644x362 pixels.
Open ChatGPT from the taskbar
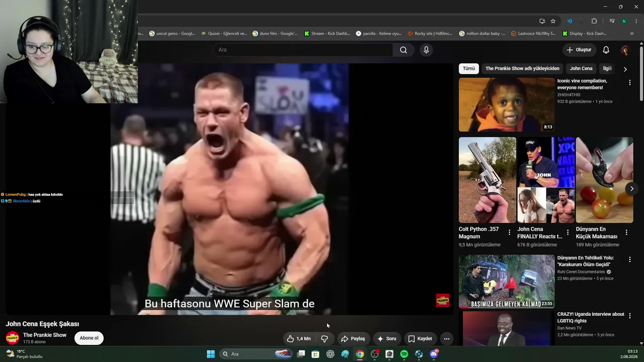[330, 354]
